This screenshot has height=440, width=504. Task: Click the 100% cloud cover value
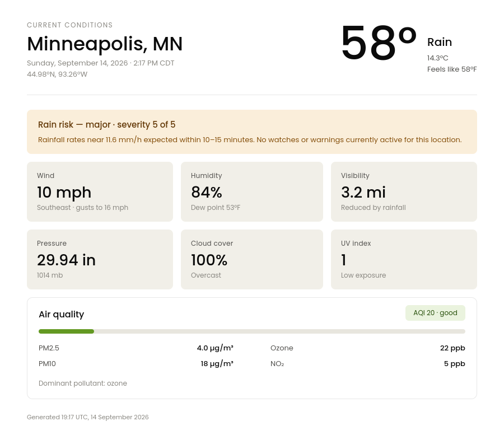[209, 260]
